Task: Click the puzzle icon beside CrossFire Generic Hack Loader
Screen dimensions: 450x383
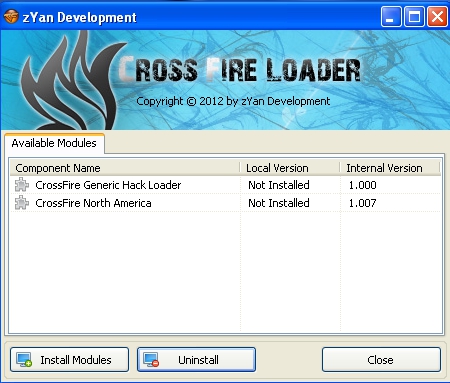Action: tap(22, 185)
